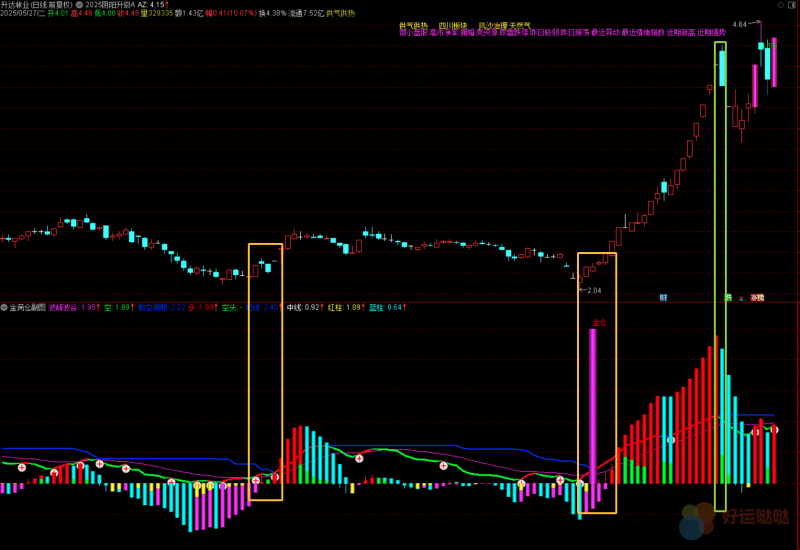This screenshot has height=550, width=800.
Task: Click the 空头 indicator label
Action: 231,308
